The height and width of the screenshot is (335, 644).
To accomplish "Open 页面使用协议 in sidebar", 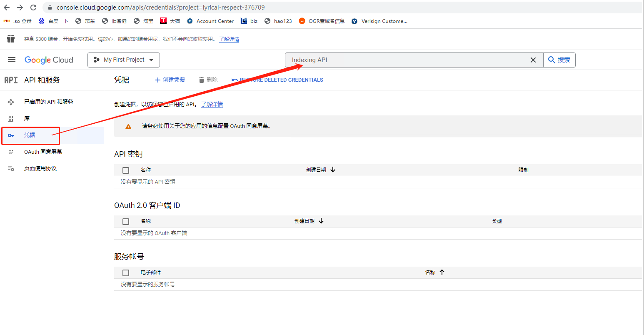I will 40,168.
